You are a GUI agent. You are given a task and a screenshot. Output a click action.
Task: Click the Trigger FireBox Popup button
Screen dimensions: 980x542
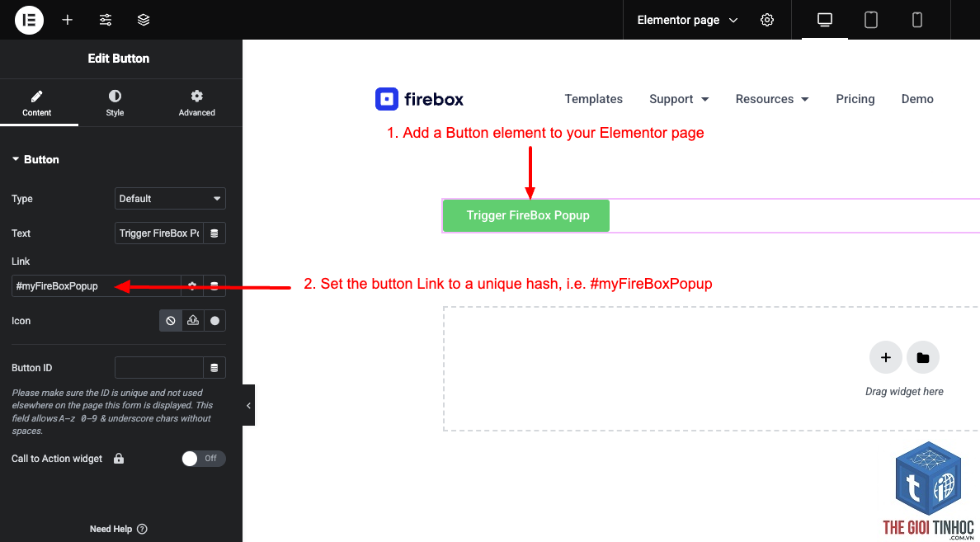coord(526,215)
